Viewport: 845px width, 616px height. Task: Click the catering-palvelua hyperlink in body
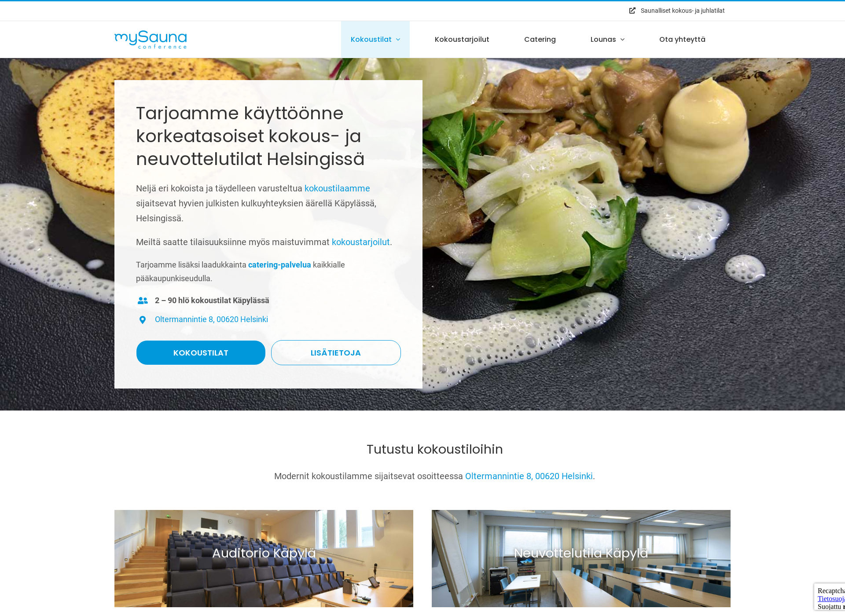[280, 265]
